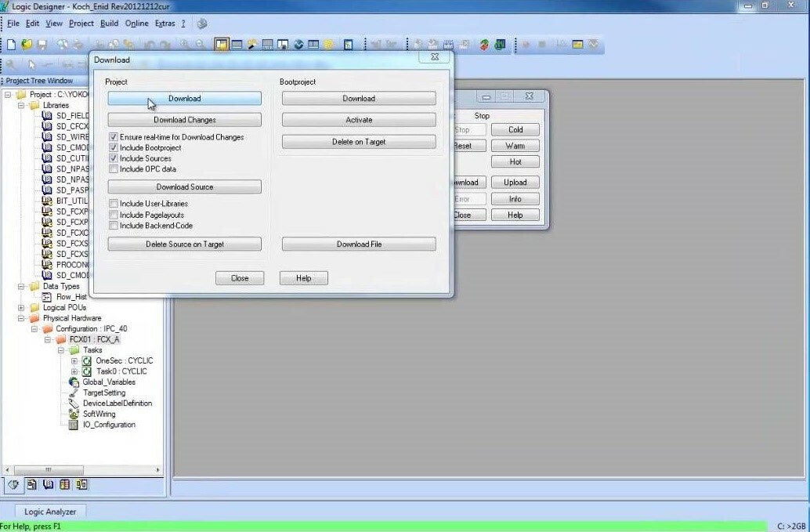Click the IO_Configuration icon in project tree
Screen dimensions: 810x532
(74, 425)
